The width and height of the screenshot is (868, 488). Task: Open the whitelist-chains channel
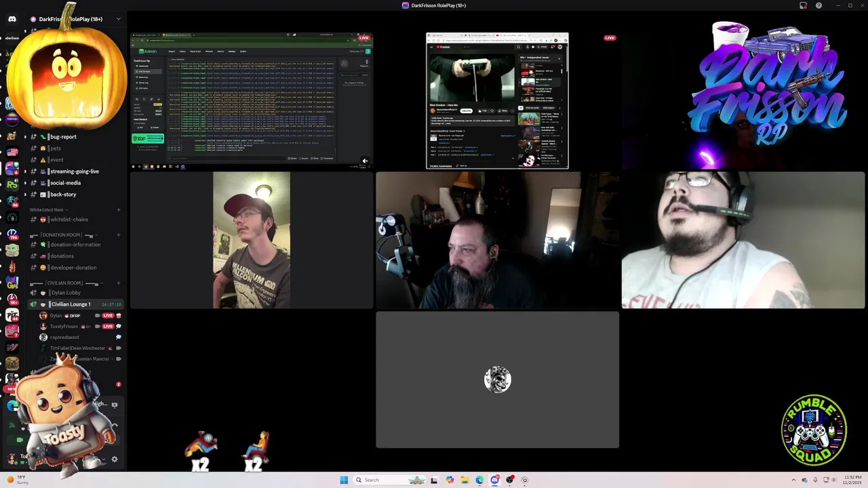coord(75,220)
